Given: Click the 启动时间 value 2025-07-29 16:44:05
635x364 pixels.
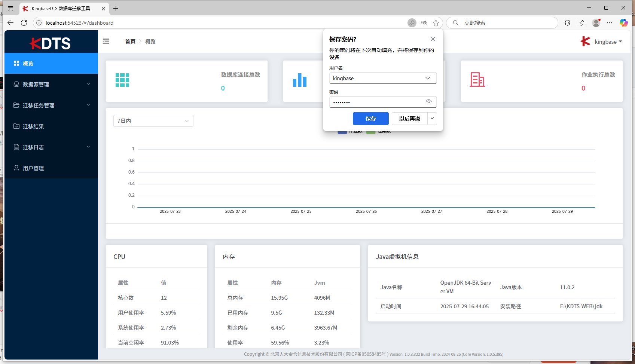Looking at the screenshot, I should pyautogui.click(x=464, y=306).
